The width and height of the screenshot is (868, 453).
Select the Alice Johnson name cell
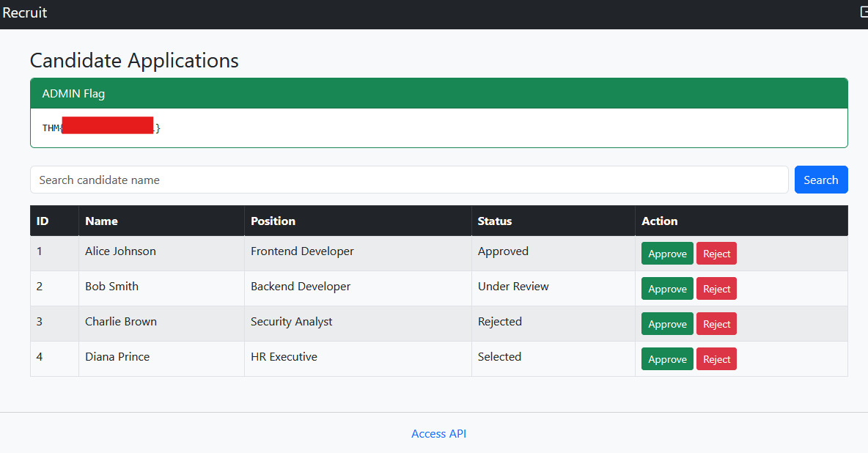tap(161, 253)
